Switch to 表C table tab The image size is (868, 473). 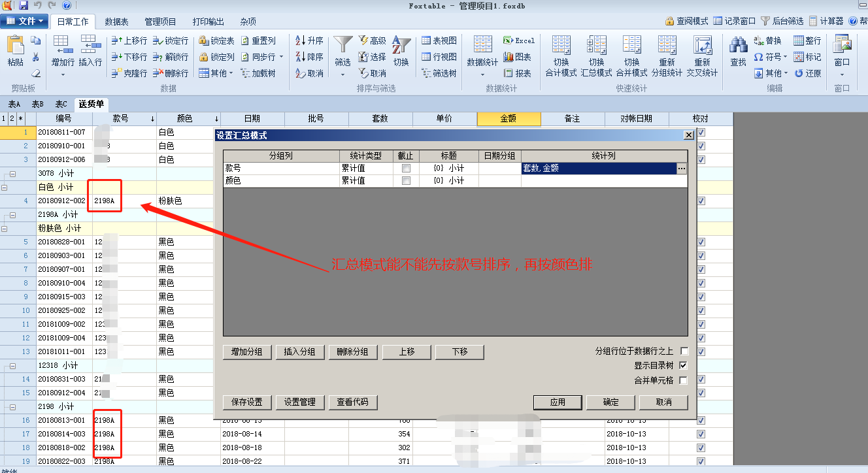tap(61, 104)
